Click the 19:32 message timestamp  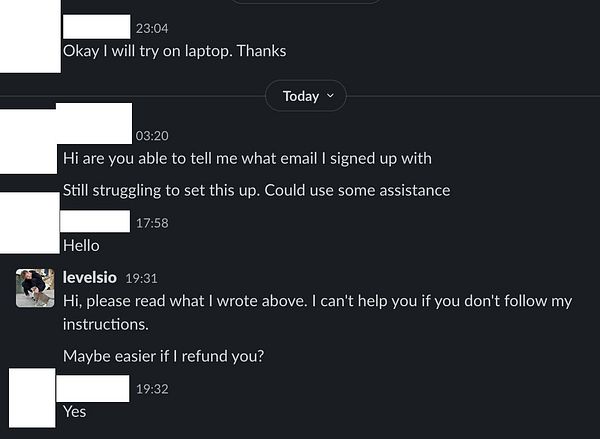[x=152, y=389]
